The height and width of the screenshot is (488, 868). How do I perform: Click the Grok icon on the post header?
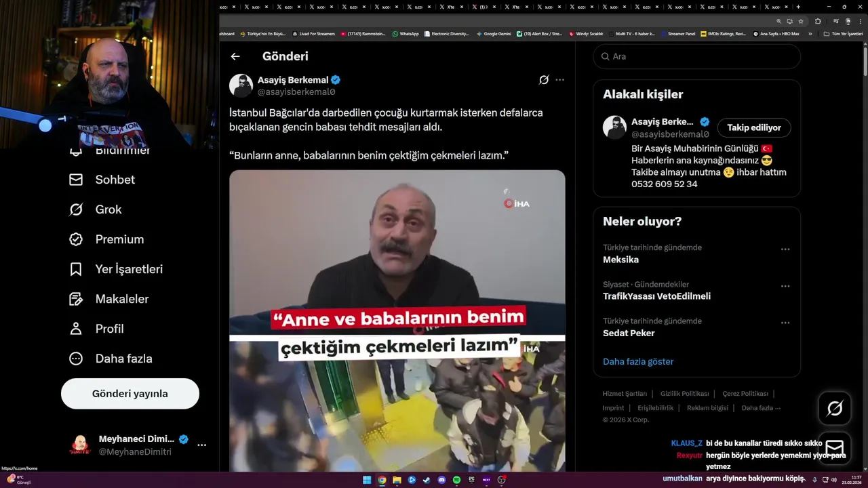tap(544, 80)
